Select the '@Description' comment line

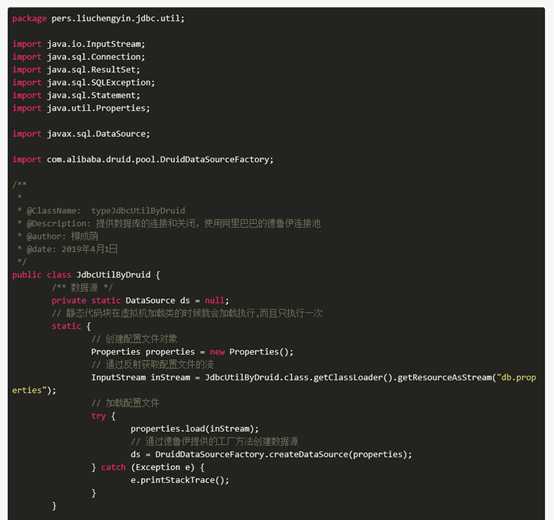169,224
